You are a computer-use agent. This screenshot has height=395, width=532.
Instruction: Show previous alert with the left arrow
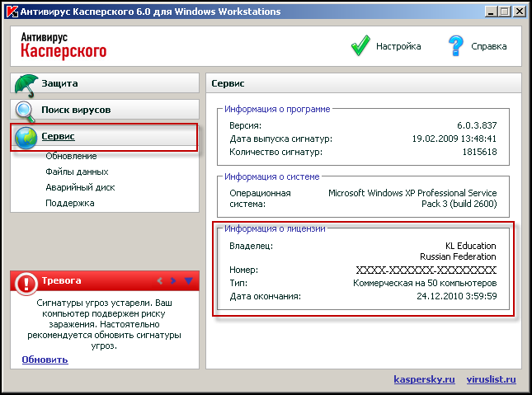click(160, 281)
